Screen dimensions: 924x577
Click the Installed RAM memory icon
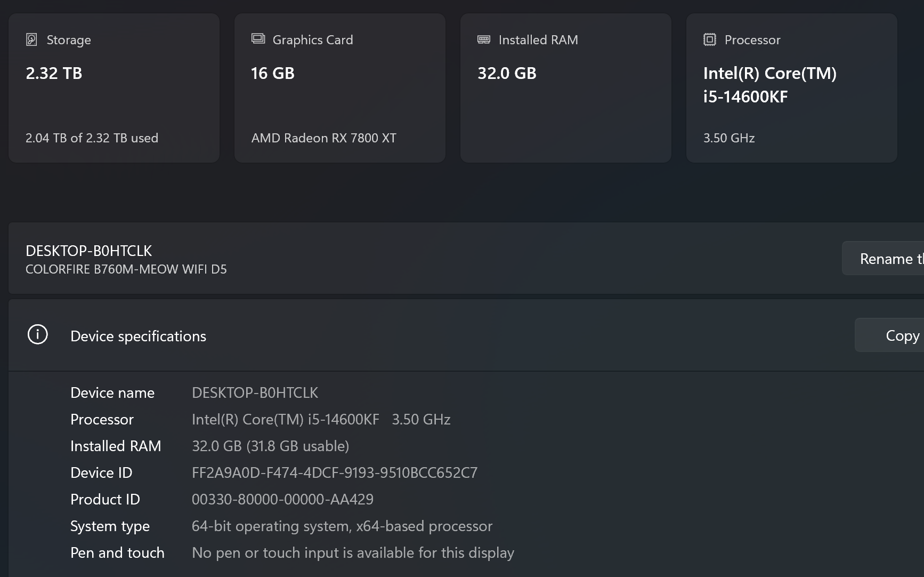coord(484,39)
